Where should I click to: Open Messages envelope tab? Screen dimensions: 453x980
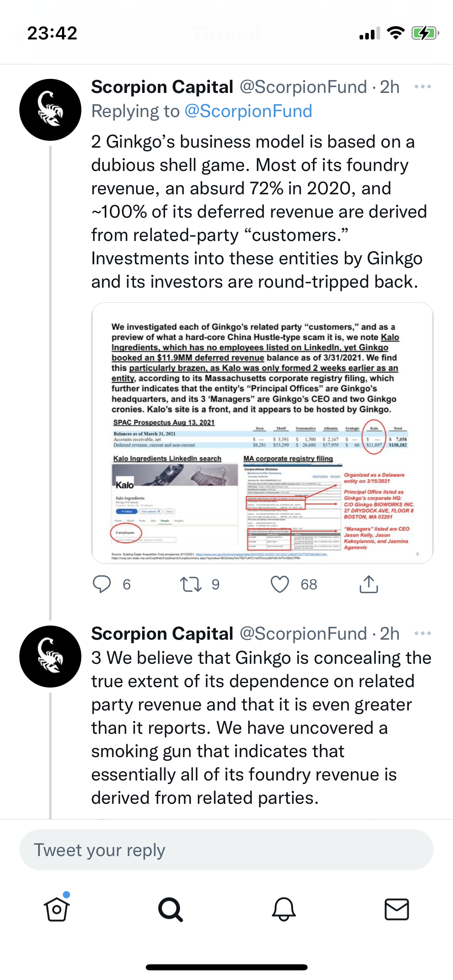[x=397, y=909]
